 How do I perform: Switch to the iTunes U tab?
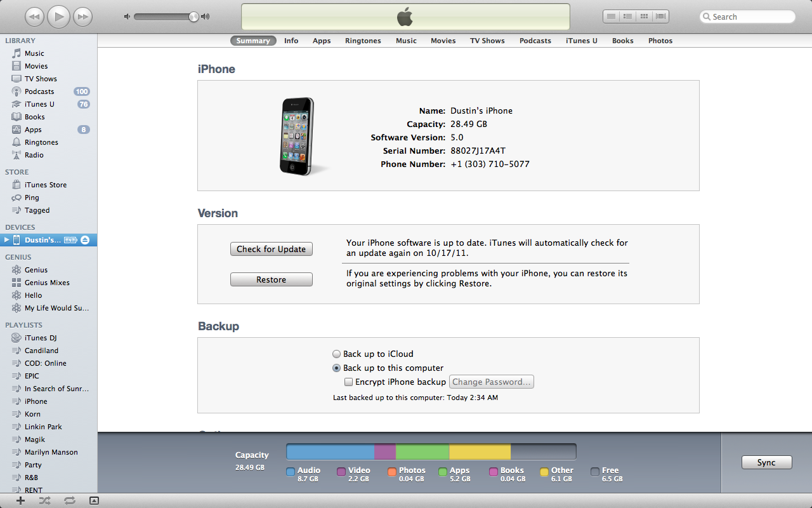click(x=582, y=41)
